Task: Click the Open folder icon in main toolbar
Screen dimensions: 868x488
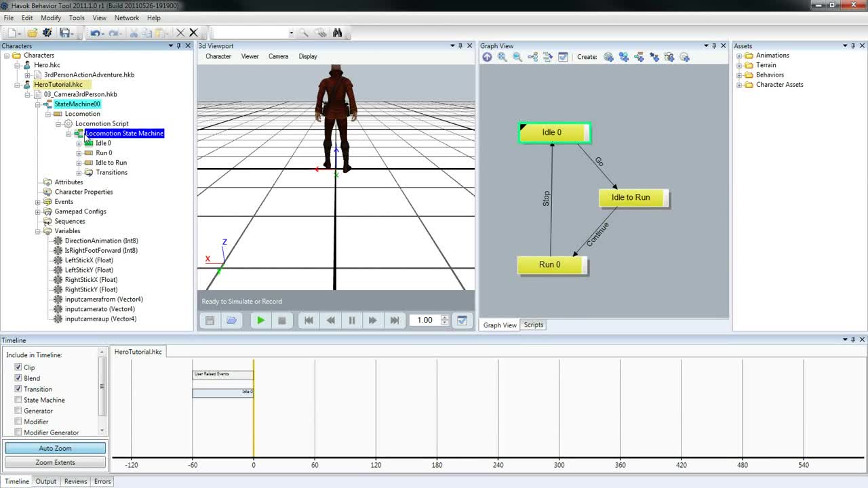Action: point(32,33)
